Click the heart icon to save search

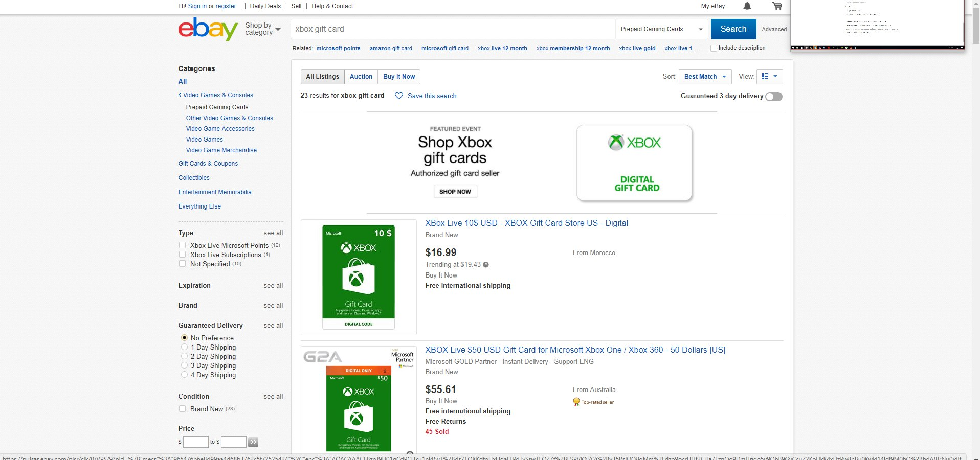[x=399, y=96]
